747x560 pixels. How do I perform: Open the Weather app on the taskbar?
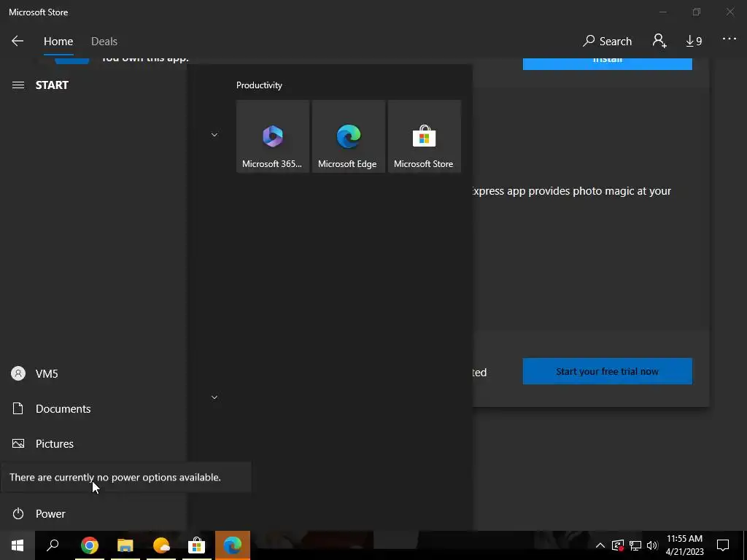pos(161,545)
